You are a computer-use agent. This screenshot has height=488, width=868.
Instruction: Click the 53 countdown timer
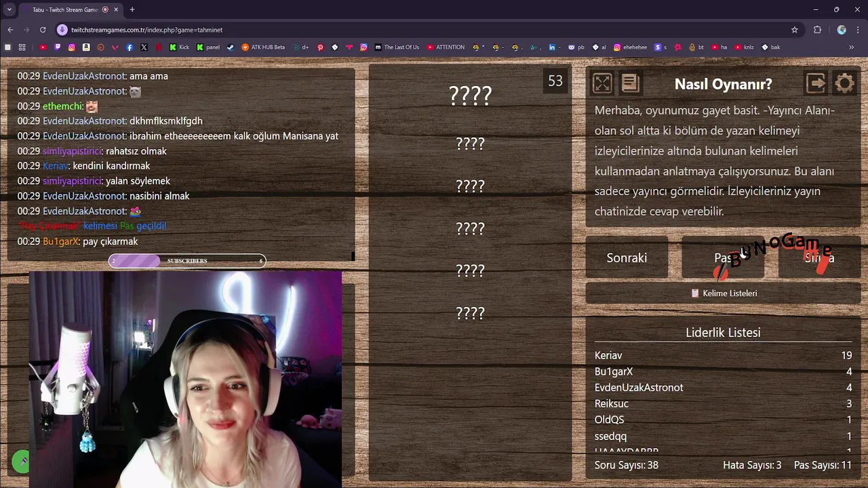(555, 81)
